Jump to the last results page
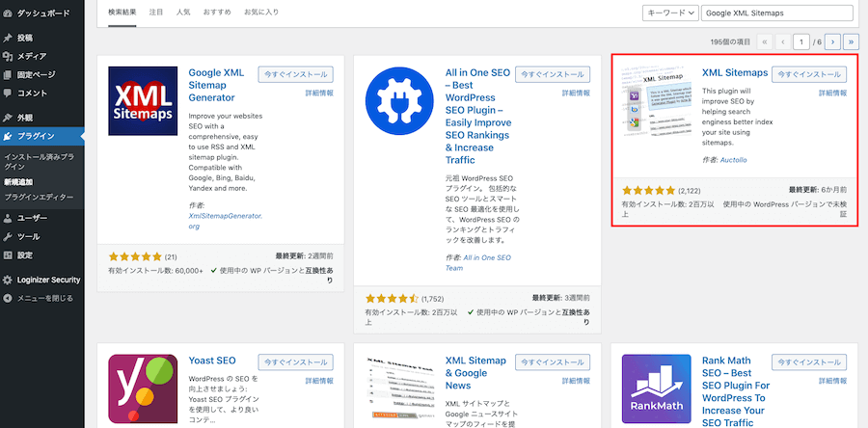Image resolution: width=868 pixels, height=428 pixels. (x=851, y=41)
